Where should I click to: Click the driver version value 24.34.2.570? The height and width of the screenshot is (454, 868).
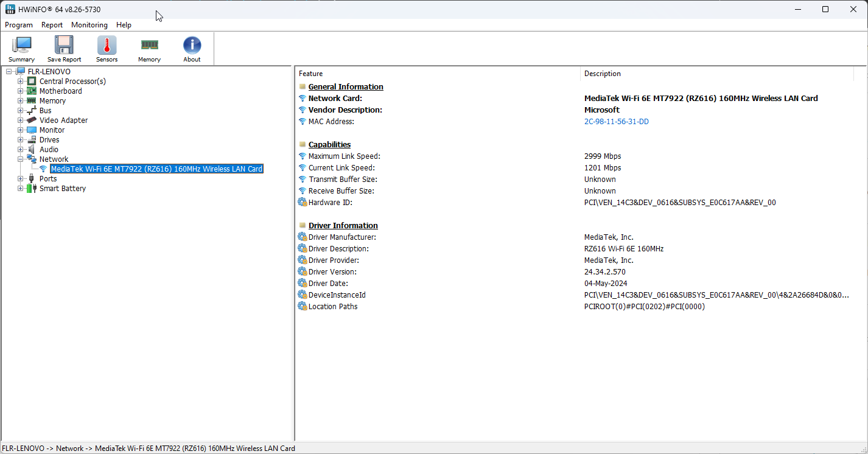605,272
